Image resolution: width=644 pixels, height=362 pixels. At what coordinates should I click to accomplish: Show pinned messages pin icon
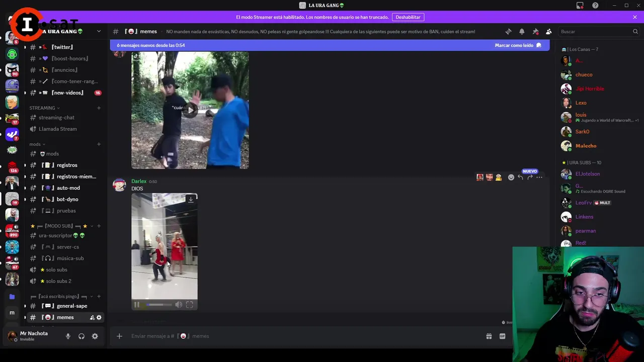tap(535, 31)
